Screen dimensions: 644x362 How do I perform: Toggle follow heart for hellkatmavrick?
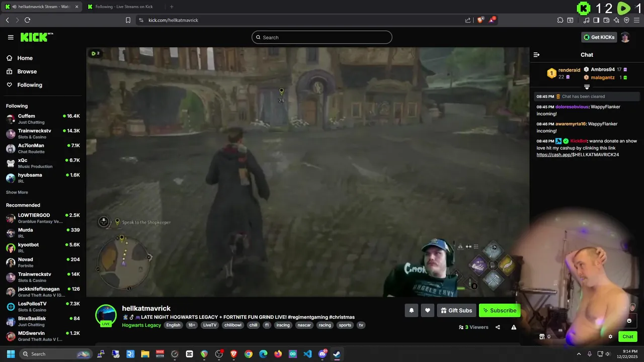coord(427,310)
